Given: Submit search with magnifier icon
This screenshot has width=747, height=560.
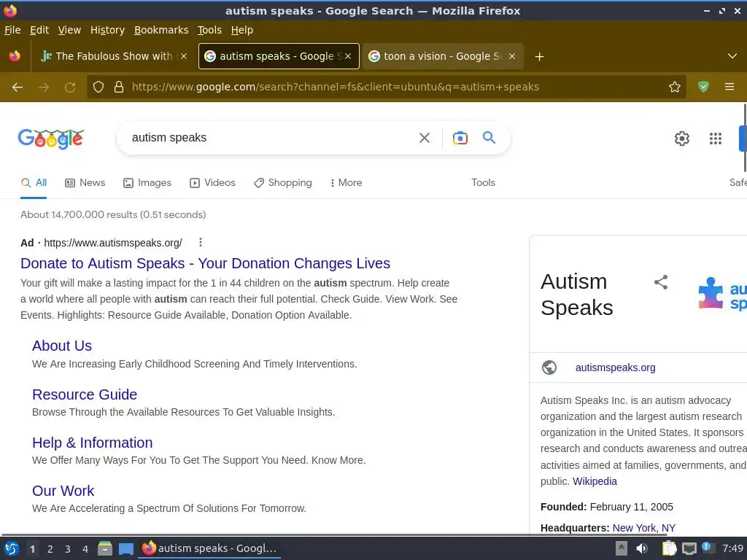Looking at the screenshot, I should coord(489,138).
